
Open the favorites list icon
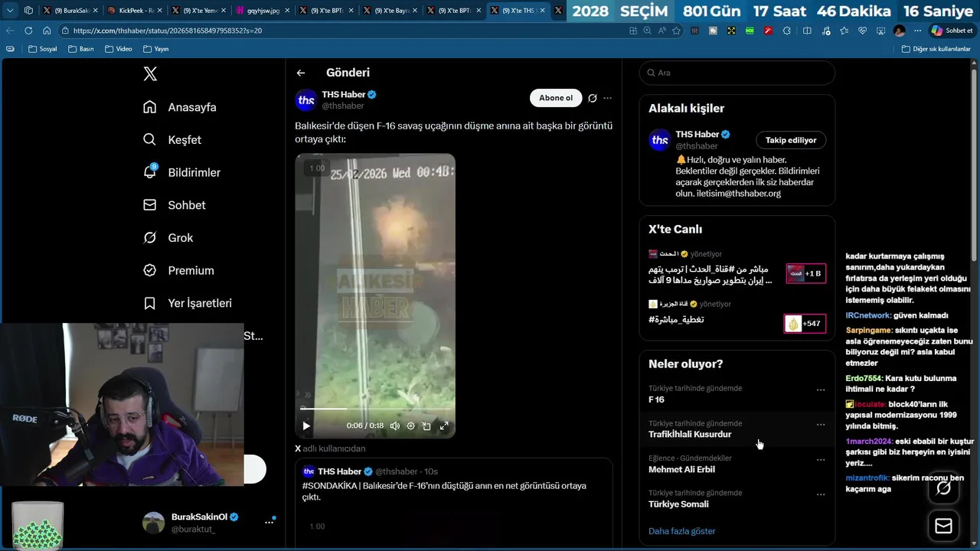[x=844, y=31]
